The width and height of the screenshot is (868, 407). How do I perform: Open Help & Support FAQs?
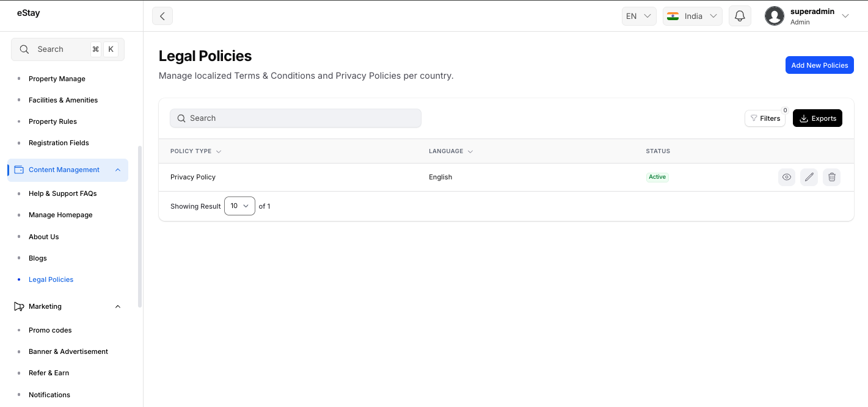click(62, 193)
